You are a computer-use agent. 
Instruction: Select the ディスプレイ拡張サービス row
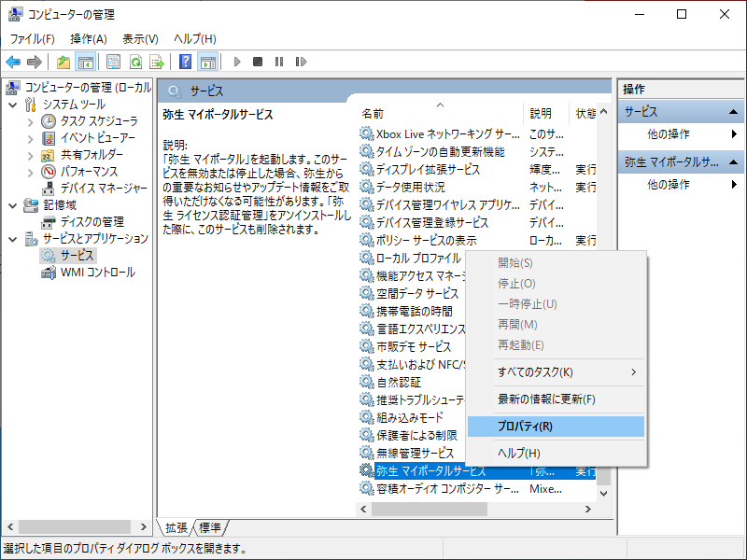(x=477, y=170)
